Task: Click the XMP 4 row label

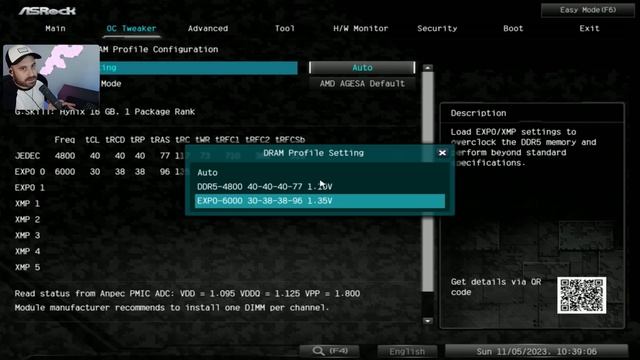Action: pyautogui.click(x=27, y=251)
